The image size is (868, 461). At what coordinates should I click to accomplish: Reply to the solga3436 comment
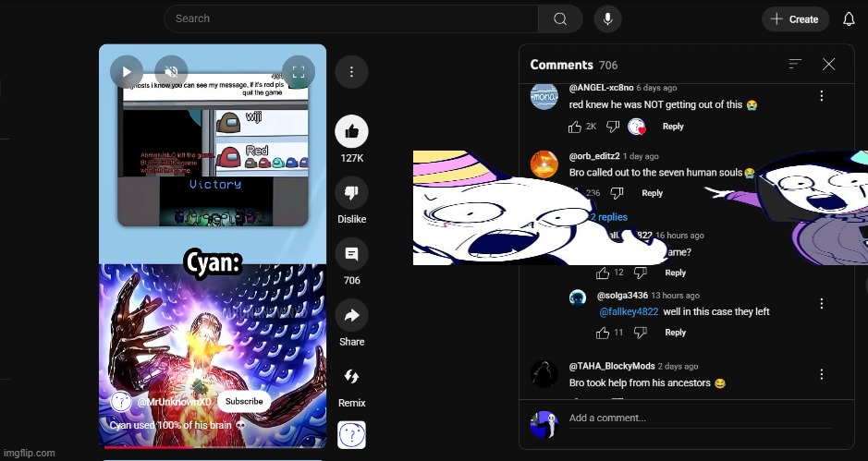pyautogui.click(x=676, y=333)
